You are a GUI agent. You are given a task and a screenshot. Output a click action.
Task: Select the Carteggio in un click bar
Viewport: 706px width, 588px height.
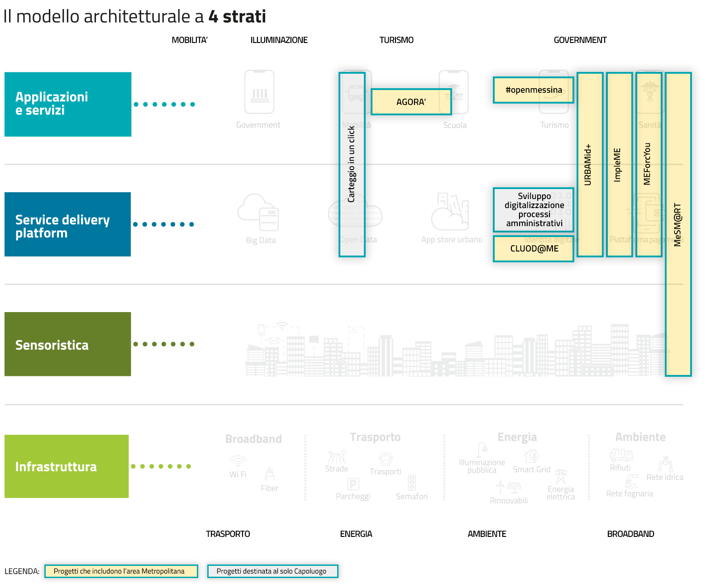[352, 165]
